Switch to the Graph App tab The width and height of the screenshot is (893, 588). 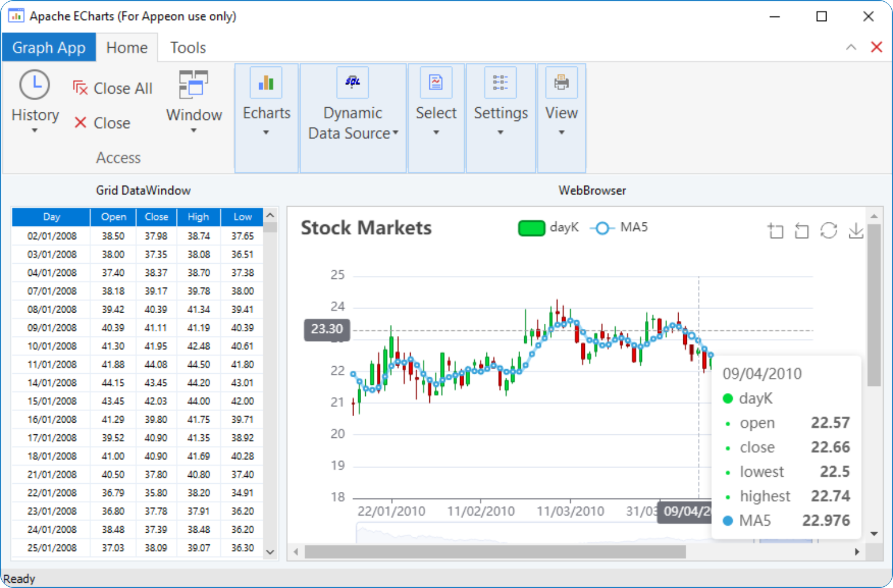coord(49,47)
